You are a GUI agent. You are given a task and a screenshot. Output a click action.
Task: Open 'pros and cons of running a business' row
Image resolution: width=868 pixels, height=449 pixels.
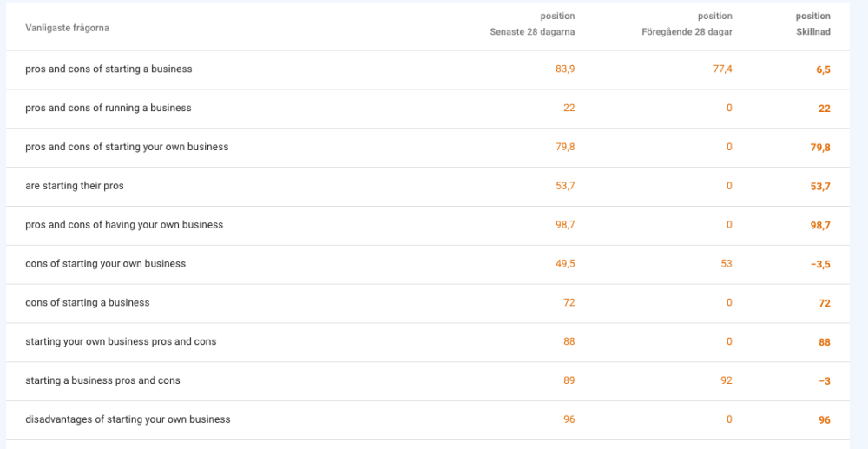click(x=108, y=108)
